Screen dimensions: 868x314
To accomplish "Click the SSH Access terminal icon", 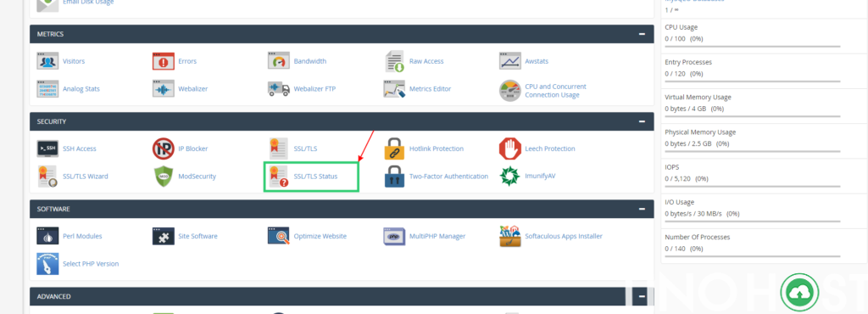I will [47, 149].
